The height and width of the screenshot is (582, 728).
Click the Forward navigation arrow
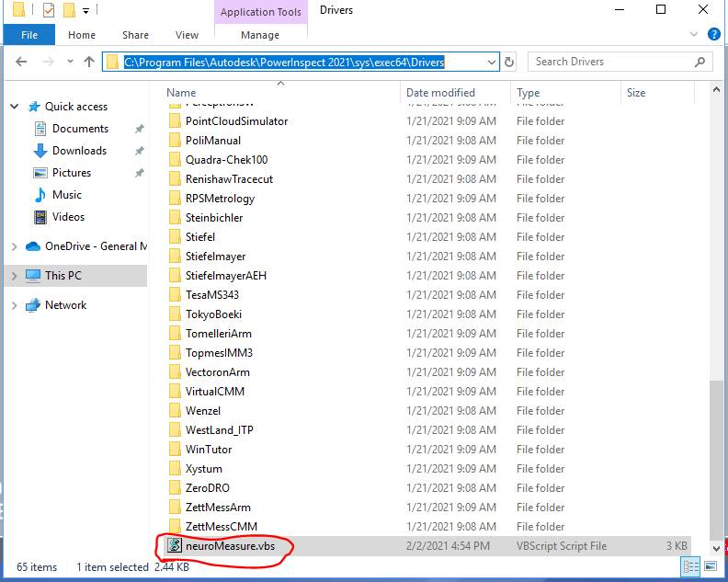click(49, 62)
